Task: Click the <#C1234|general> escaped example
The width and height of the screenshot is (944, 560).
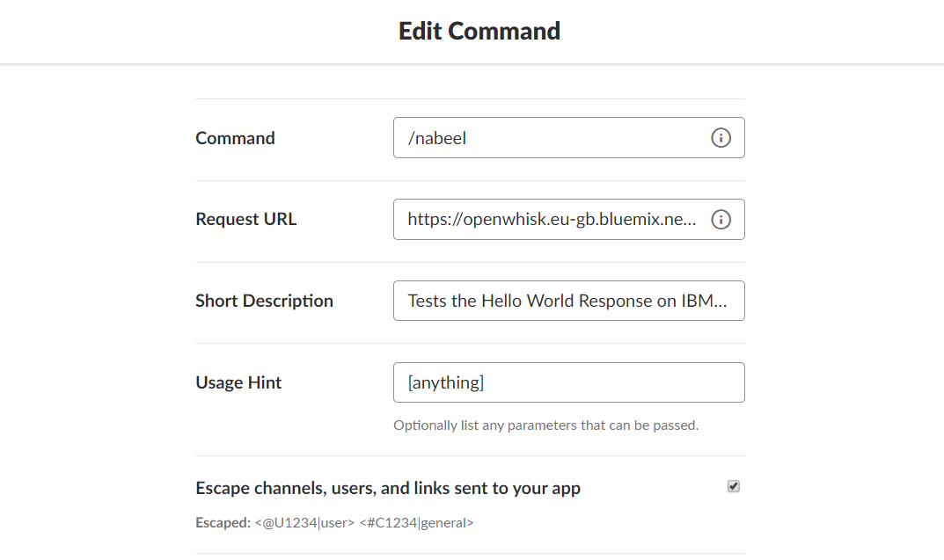Action: [x=417, y=523]
